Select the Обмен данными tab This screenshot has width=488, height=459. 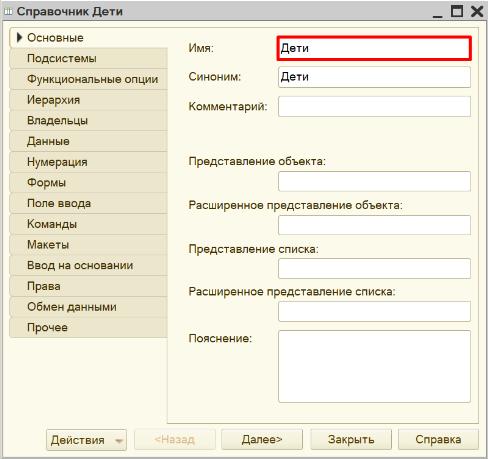tap(89, 307)
